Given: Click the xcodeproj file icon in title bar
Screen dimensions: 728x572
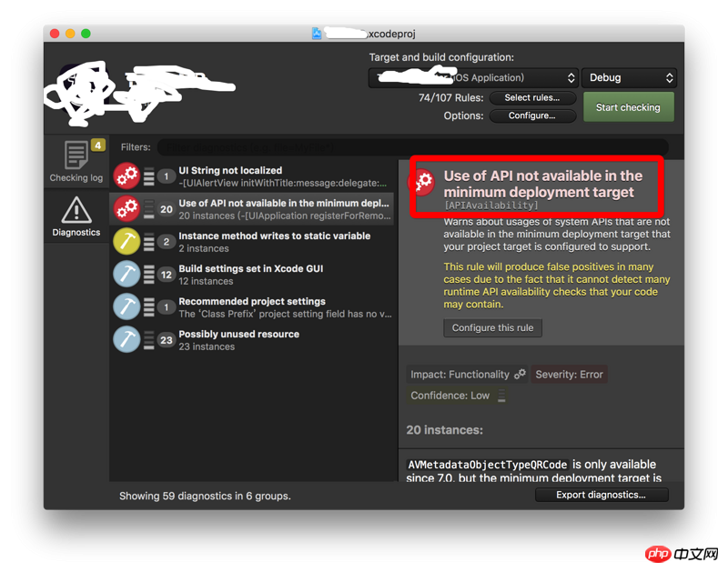Looking at the screenshot, I should point(317,34).
